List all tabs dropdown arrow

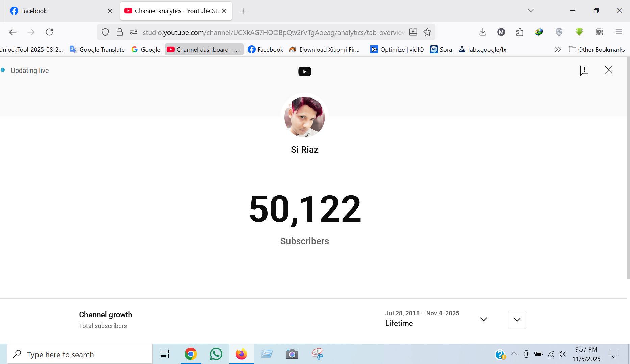point(531,11)
